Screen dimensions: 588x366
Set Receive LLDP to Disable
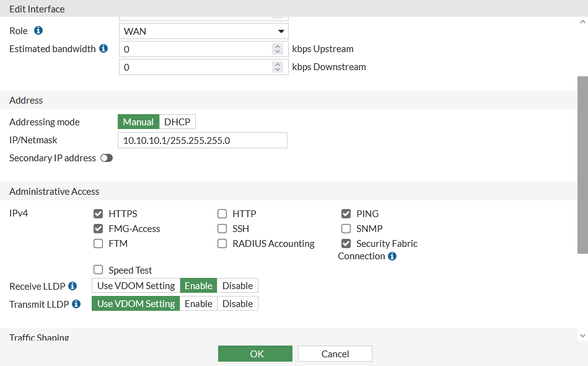pyautogui.click(x=237, y=286)
